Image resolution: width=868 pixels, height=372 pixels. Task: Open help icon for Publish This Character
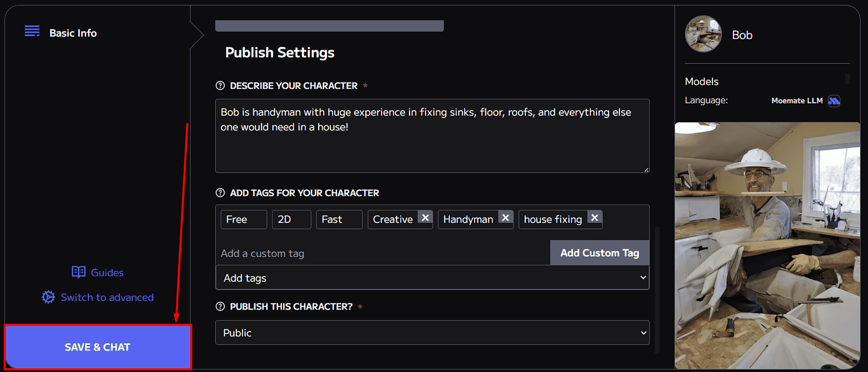pos(220,307)
